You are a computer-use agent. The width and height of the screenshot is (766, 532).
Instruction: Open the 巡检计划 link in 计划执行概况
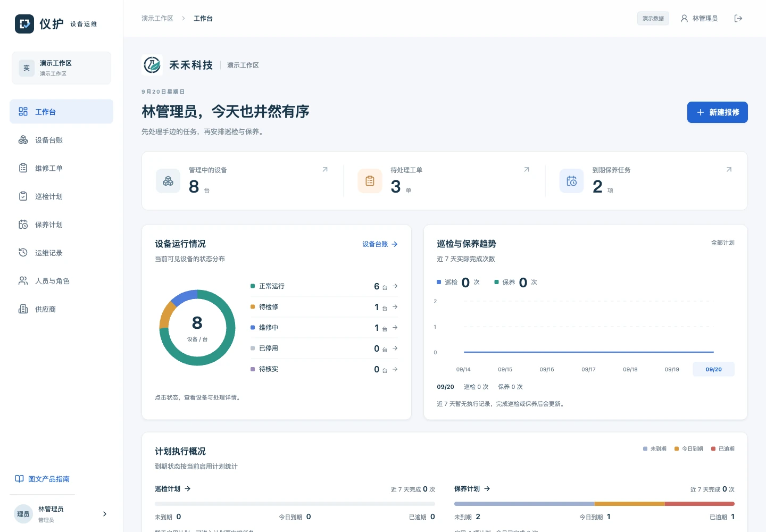[173, 489]
